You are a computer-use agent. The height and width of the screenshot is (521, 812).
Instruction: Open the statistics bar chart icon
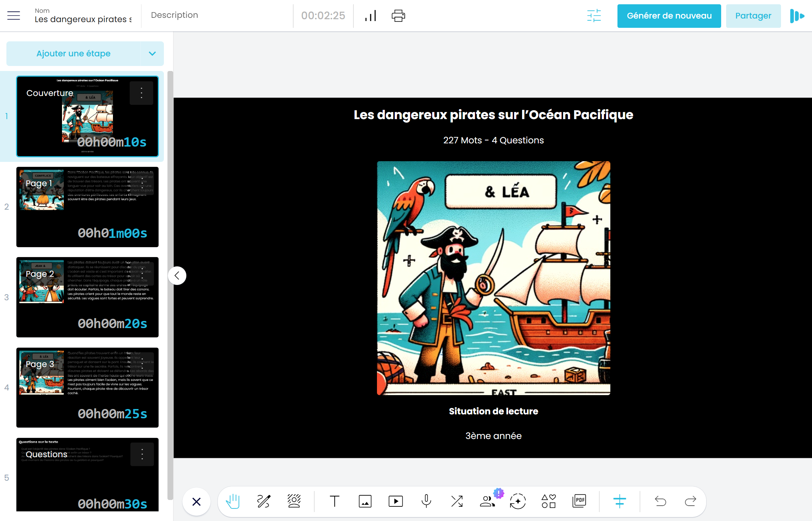coord(371,16)
